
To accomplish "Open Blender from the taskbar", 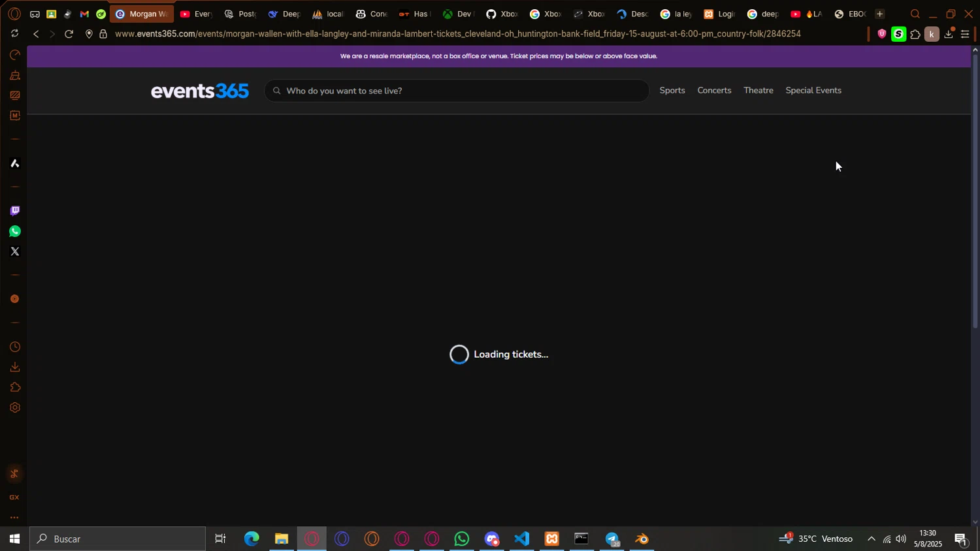I will coord(642,539).
